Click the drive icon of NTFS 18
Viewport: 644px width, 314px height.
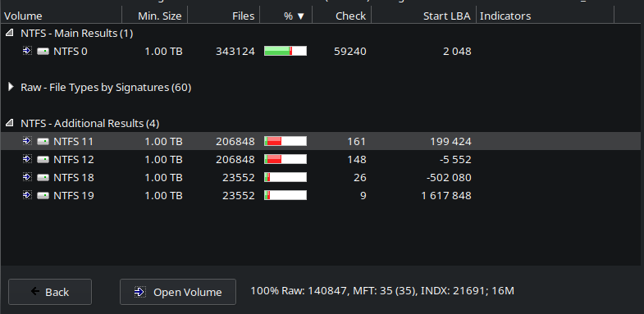coord(43,178)
